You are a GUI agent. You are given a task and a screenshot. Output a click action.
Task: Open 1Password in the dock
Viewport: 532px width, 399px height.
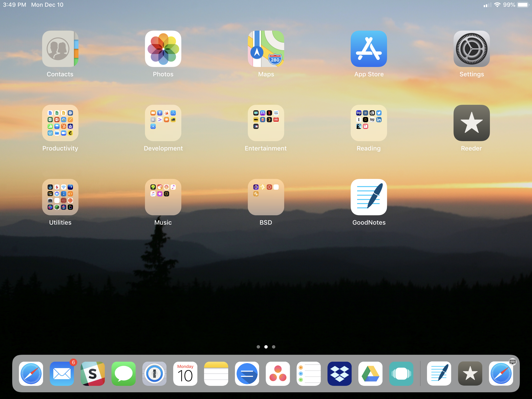coord(154,374)
